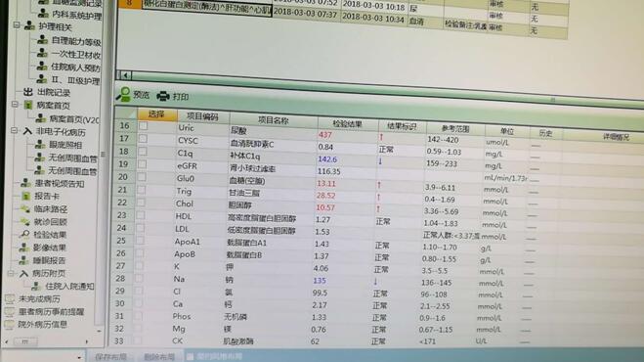Click the 项目名称 column header

point(273,120)
